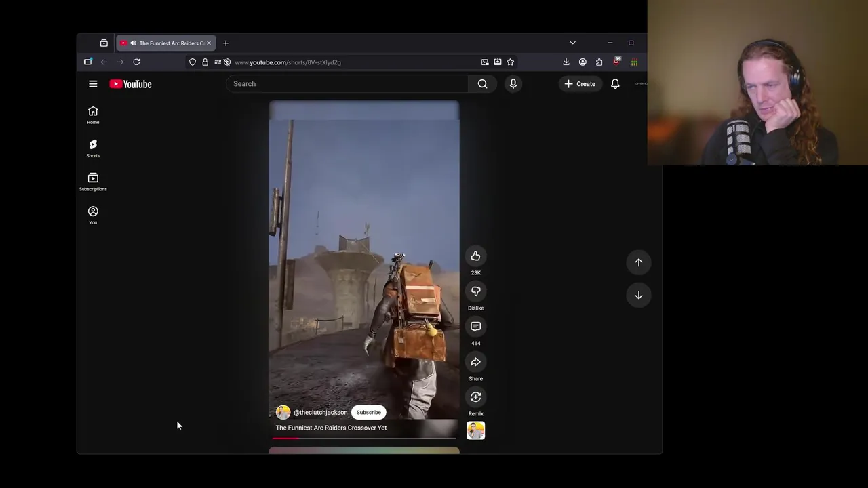Open the @theclutchjackson channel link
Screen dimensions: 868x488
tap(320, 412)
